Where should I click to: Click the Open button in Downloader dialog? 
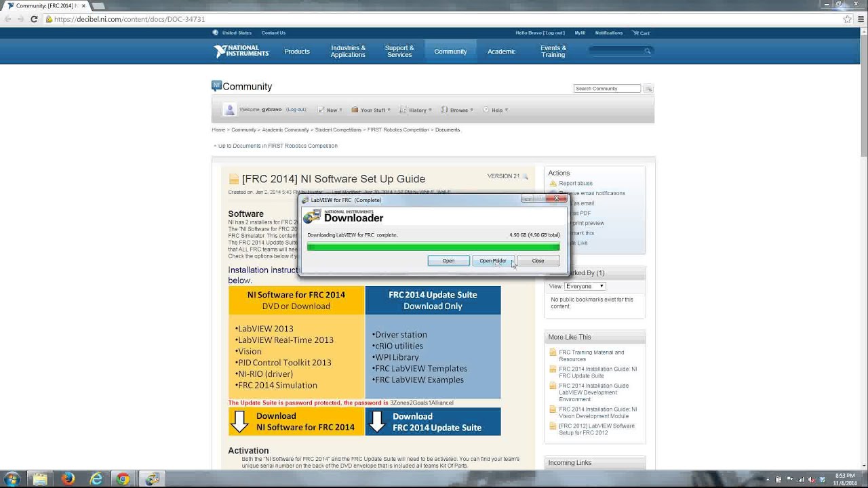[448, 261]
